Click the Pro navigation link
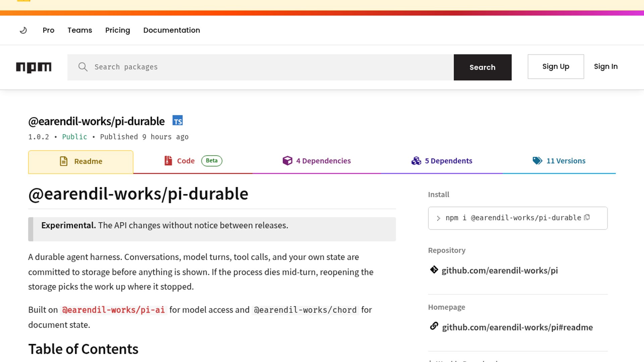This screenshot has height=362, width=644. [48, 30]
